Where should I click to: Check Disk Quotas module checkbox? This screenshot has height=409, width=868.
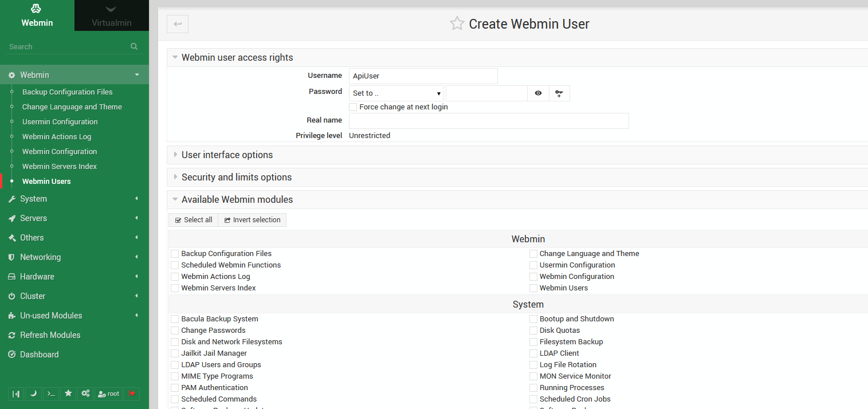click(x=533, y=331)
